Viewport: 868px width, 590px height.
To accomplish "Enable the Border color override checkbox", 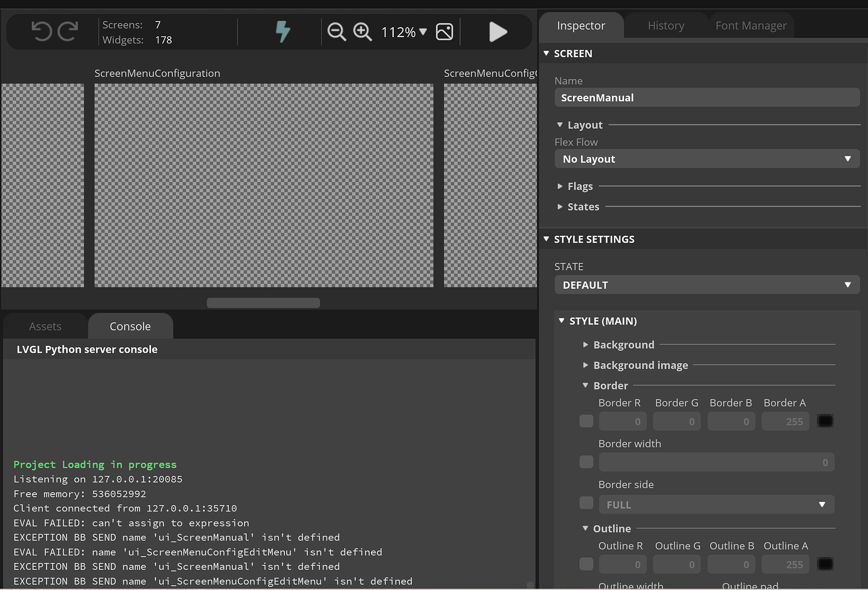I will [586, 421].
